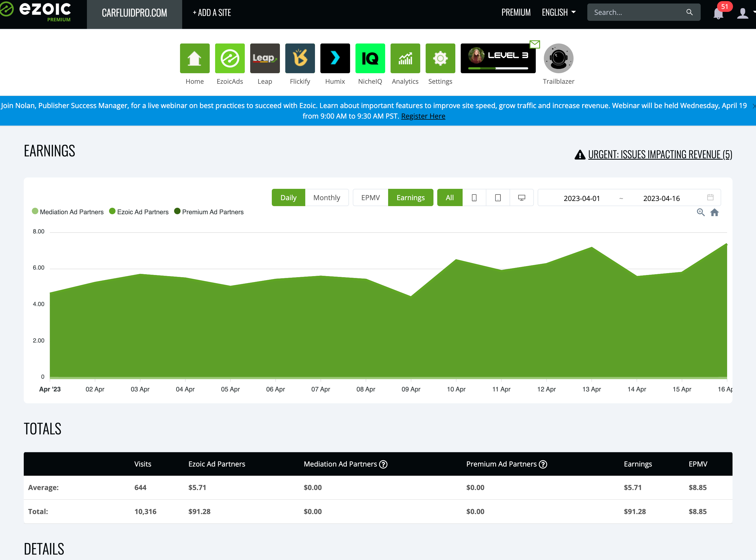Open Urgent Issues Impacting Revenue link
The width and height of the screenshot is (756, 560).
(660, 155)
